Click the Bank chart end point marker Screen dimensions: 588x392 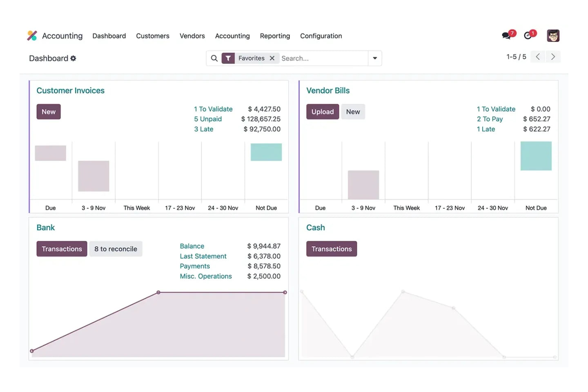tap(285, 292)
